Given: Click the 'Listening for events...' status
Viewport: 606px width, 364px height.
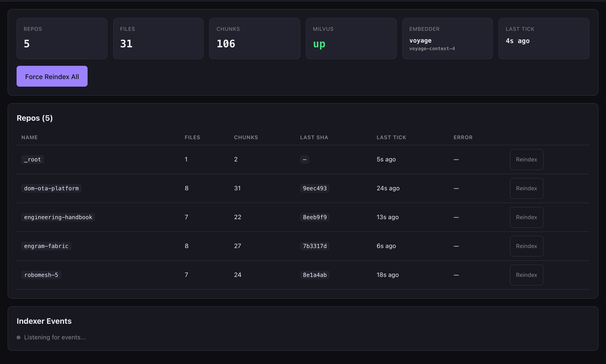Looking at the screenshot, I should point(55,337).
